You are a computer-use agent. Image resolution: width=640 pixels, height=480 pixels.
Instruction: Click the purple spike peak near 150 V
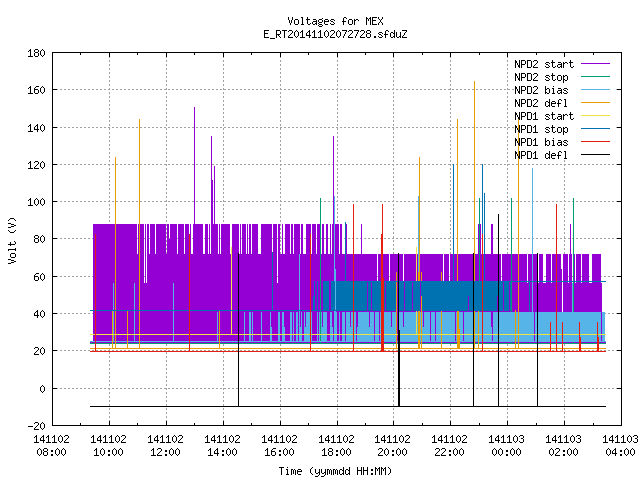pyautogui.click(x=194, y=108)
